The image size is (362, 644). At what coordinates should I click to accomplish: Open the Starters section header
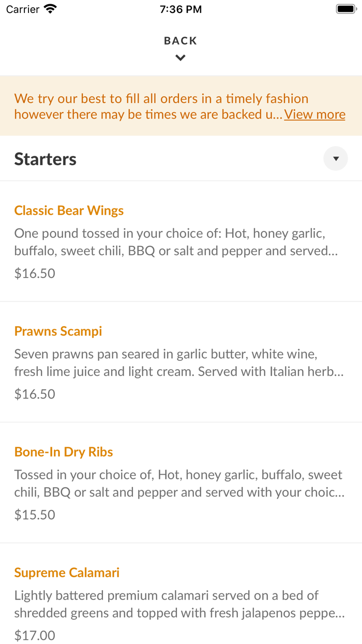(x=45, y=159)
